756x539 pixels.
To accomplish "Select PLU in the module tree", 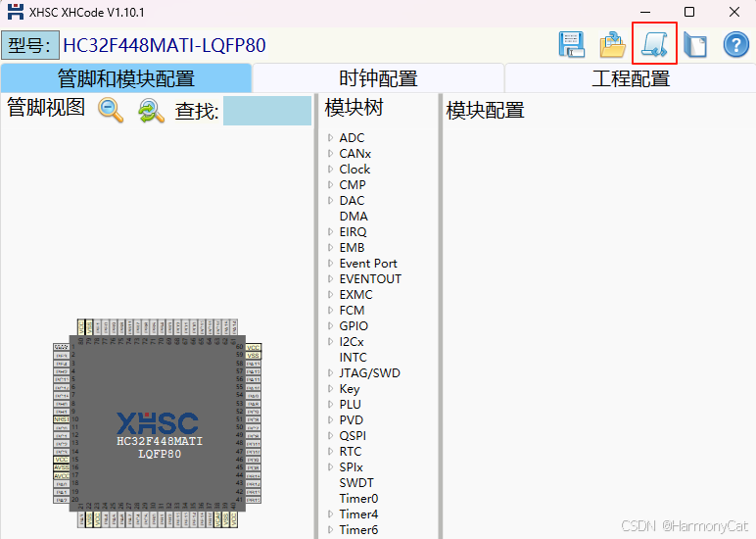I will click(x=350, y=405).
